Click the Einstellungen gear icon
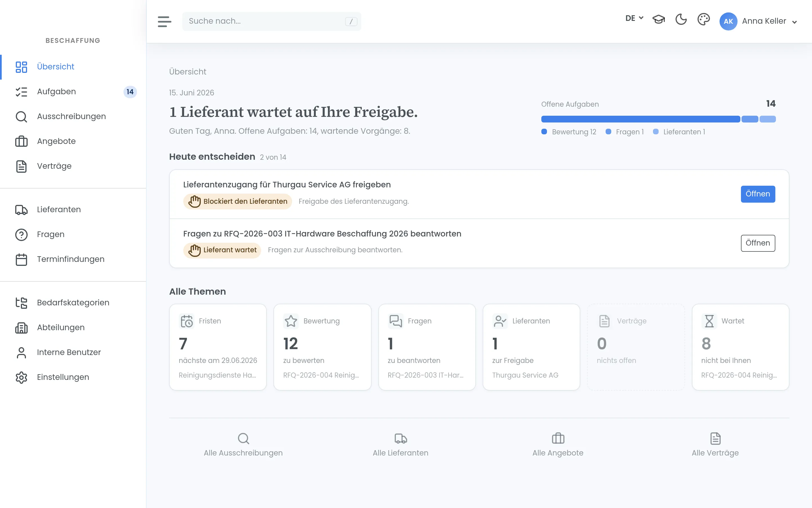The image size is (812, 508). point(21,377)
